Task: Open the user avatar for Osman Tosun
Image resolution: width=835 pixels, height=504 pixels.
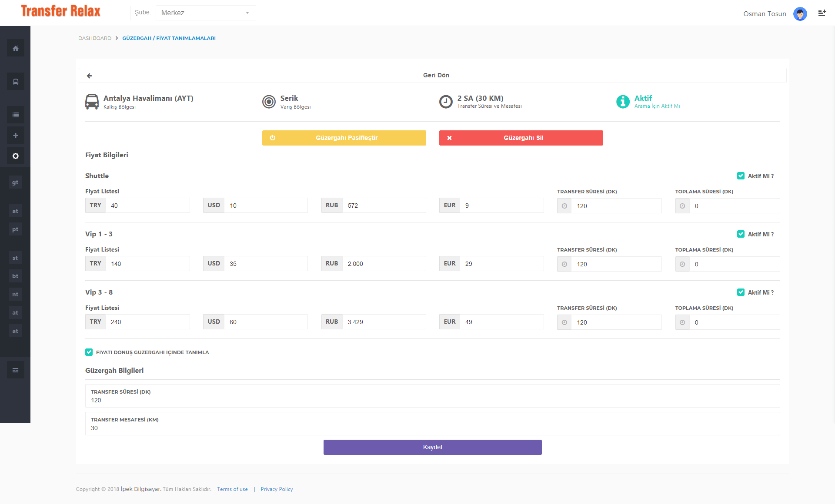Action: (800, 14)
